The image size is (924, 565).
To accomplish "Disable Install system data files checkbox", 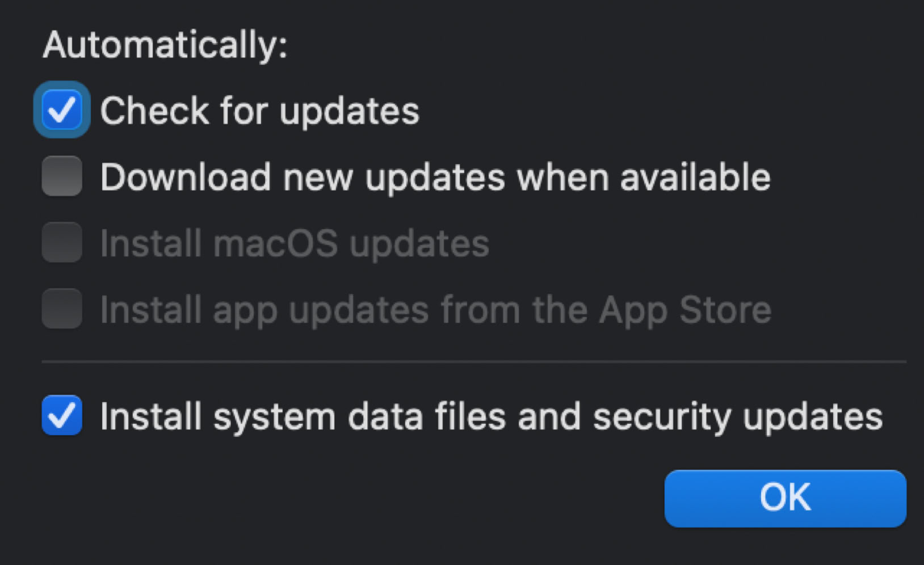I will (62, 415).
